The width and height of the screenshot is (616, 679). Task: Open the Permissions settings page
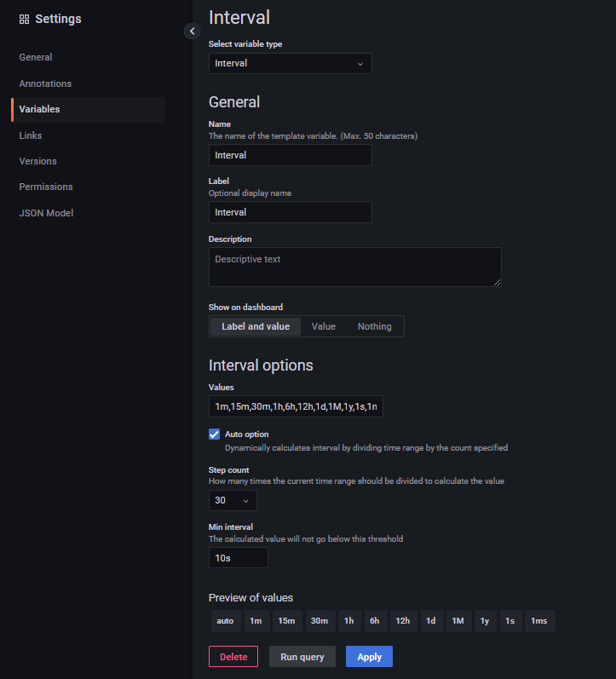coord(46,187)
